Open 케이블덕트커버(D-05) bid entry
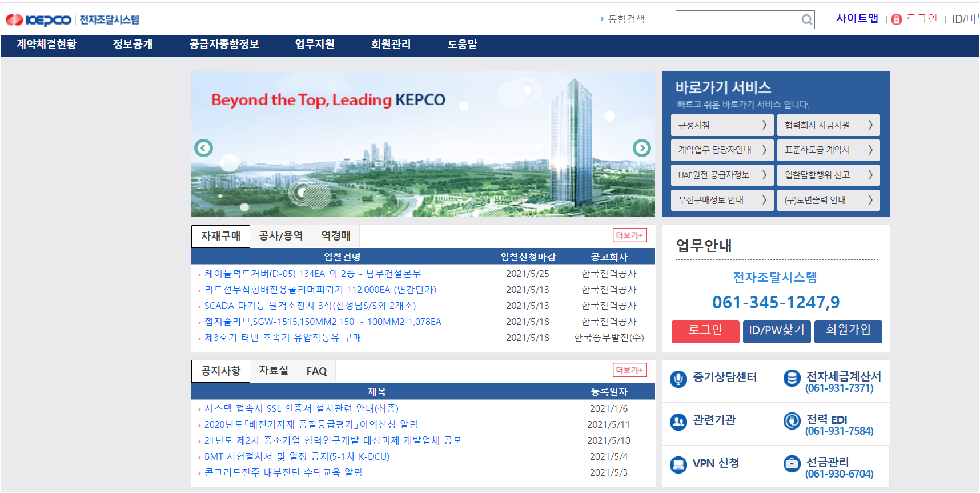The height and width of the screenshot is (493, 980). tap(312, 274)
